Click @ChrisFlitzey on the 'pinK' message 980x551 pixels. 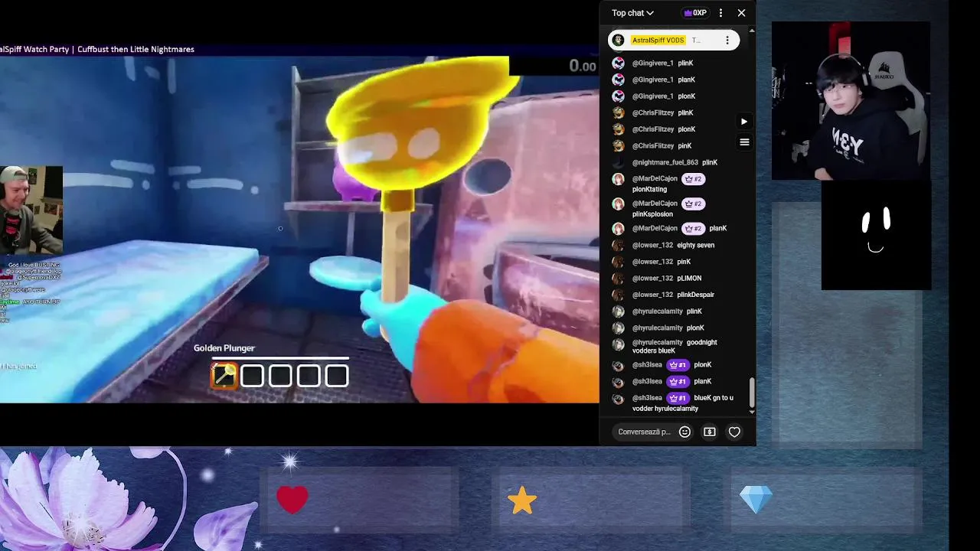652,145
